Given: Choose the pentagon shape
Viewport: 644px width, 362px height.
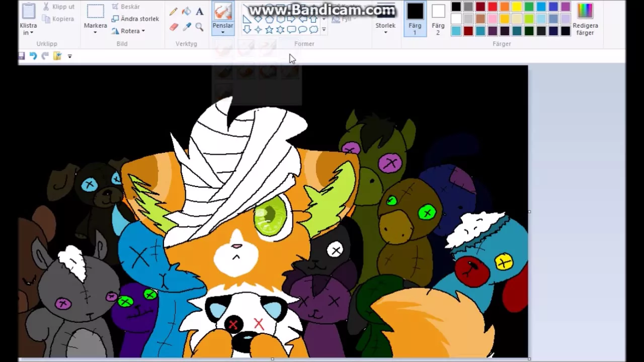Looking at the screenshot, I should click(x=269, y=19).
